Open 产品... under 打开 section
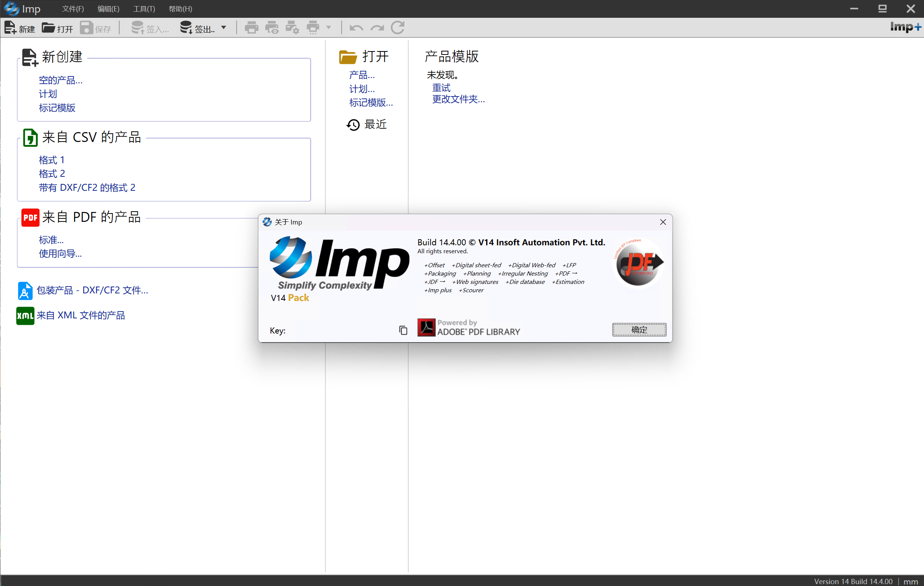The width and height of the screenshot is (924, 586). coord(362,75)
